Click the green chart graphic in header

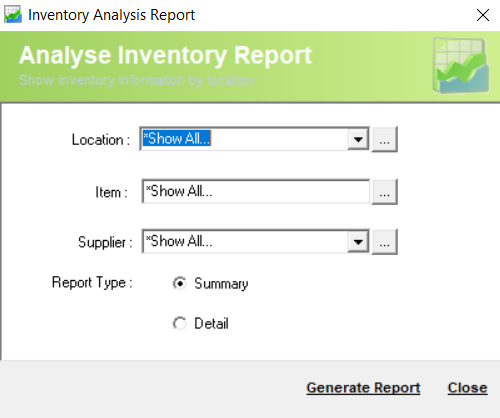tap(461, 65)
